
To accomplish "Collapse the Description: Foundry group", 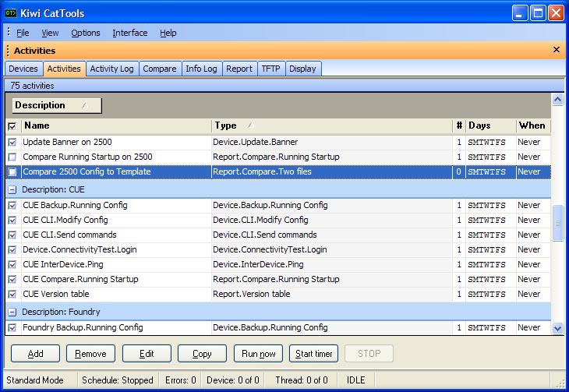I will point(12,312).
